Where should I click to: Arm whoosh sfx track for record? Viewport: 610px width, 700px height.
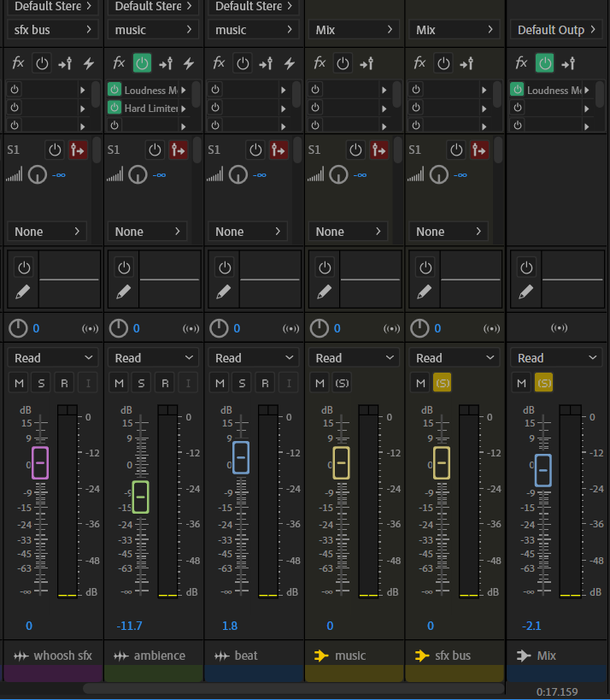[x=64, y=383]
